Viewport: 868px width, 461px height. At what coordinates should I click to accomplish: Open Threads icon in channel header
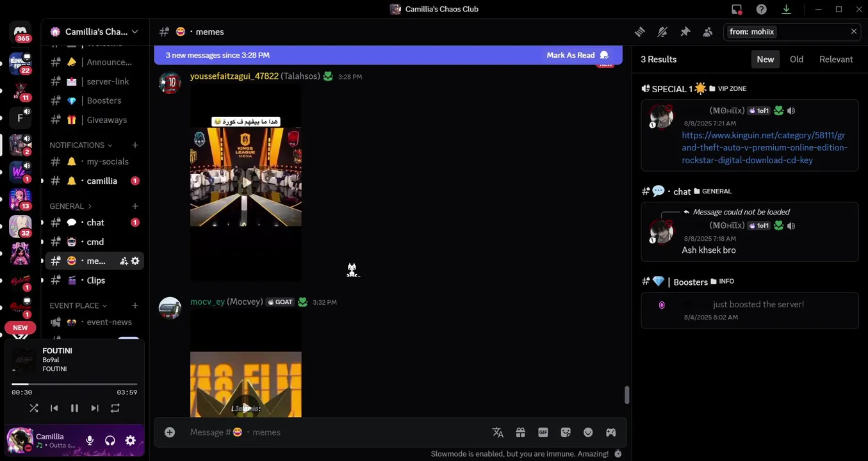640,31
